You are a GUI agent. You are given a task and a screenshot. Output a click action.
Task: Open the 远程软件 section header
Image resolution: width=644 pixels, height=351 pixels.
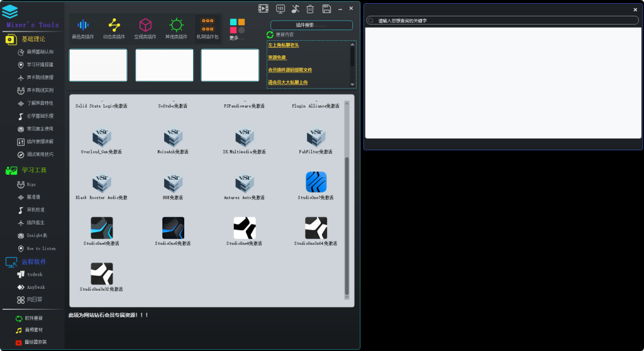point(26,262)
